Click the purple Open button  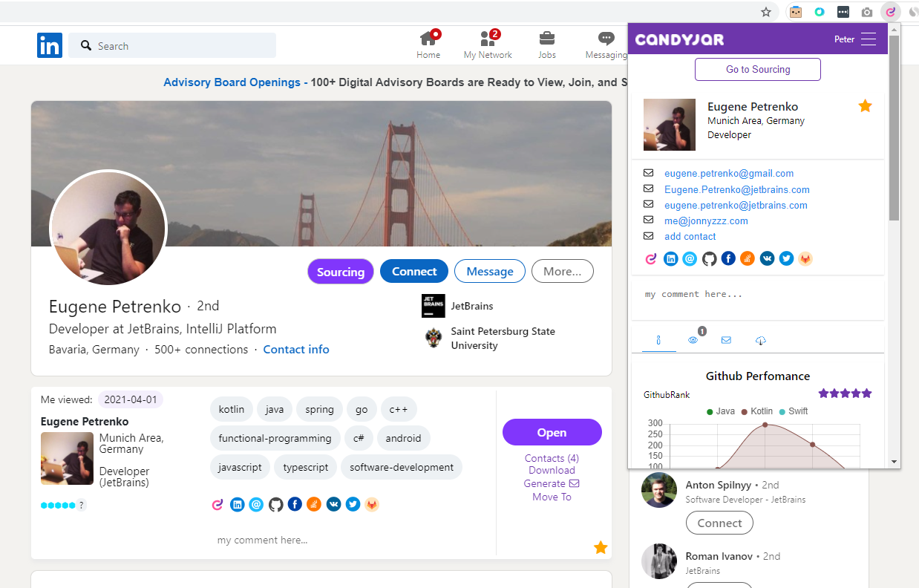552,433
